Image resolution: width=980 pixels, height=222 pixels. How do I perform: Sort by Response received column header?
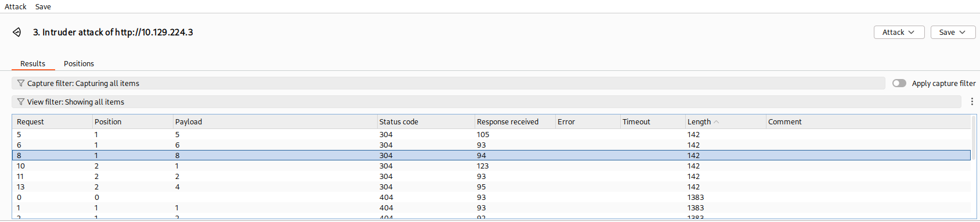515,121
